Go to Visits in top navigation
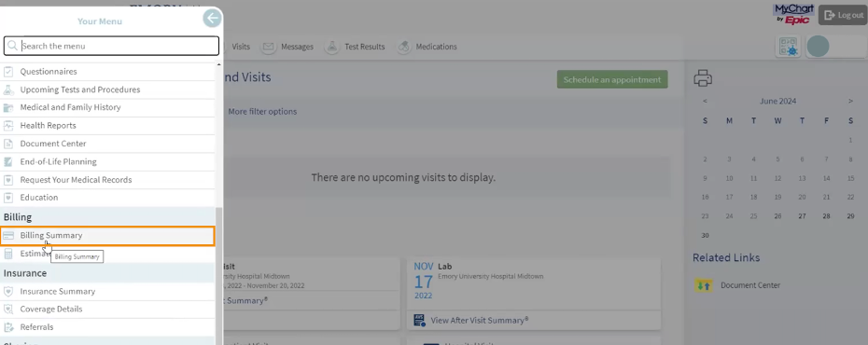The width and height of the screenshot is (868, 345). [241, 47]
